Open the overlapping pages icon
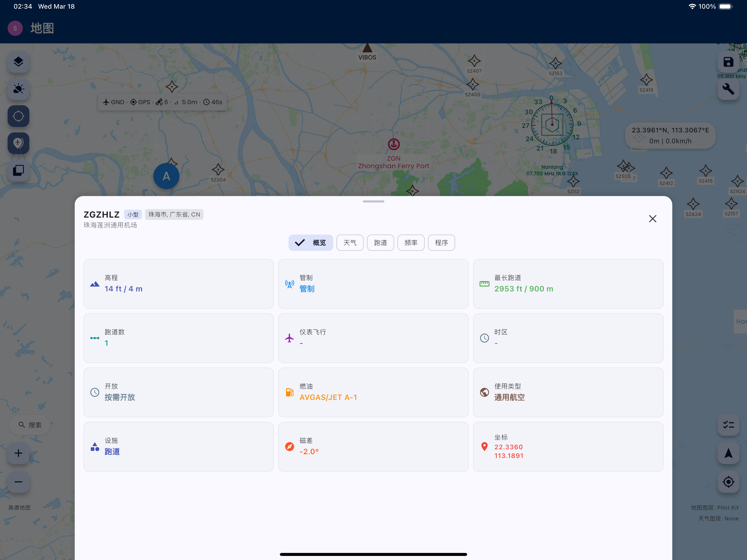 point(18,171)
